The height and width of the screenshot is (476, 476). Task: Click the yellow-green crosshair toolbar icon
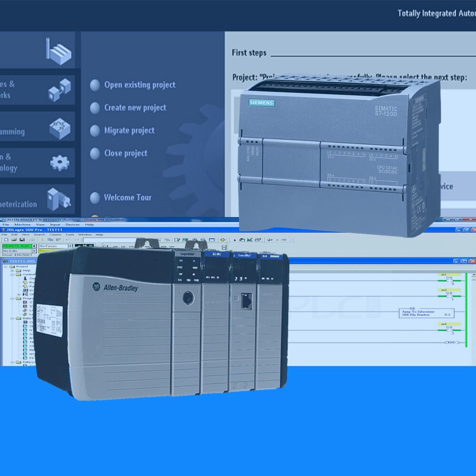click(x=223, y=240)
